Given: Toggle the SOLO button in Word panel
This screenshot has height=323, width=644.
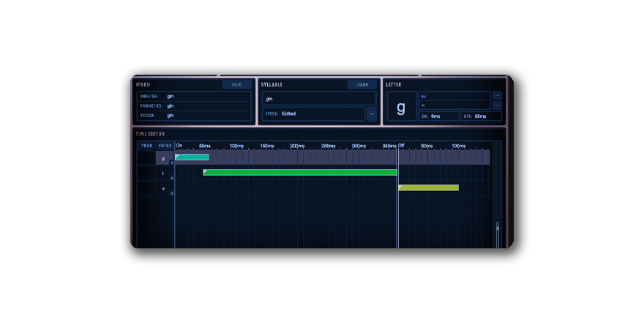Looking at the screenshot, I should [x=236, y=85].
